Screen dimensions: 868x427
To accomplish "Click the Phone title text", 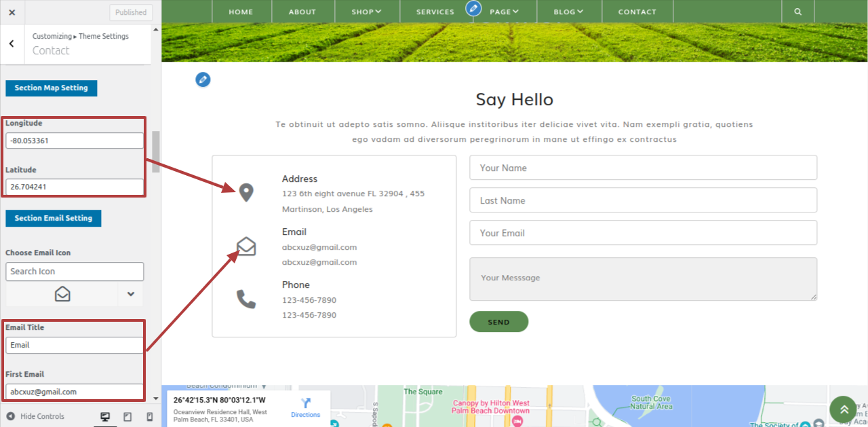I will click(296, 285).
